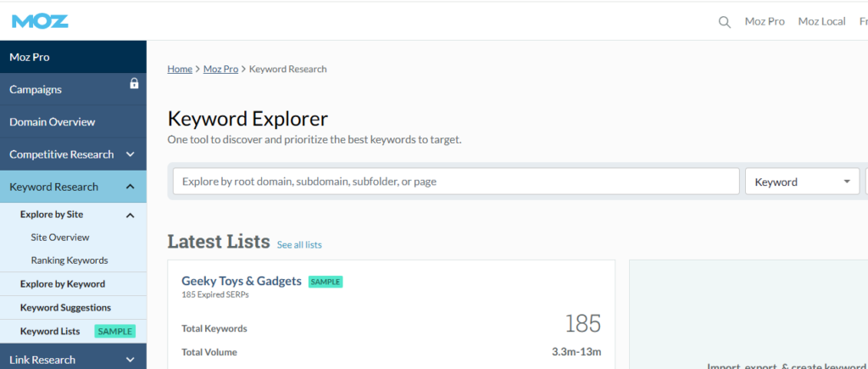Select Keyword Research in the sidebar
868x369 pixels.
tap(73, 187)
